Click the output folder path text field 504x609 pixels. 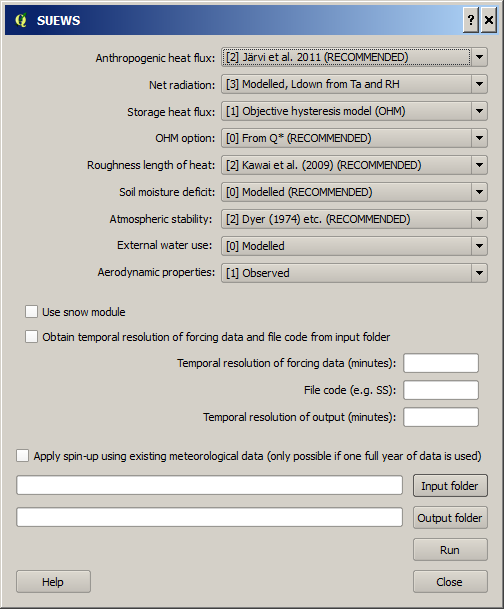click(209, 517)
